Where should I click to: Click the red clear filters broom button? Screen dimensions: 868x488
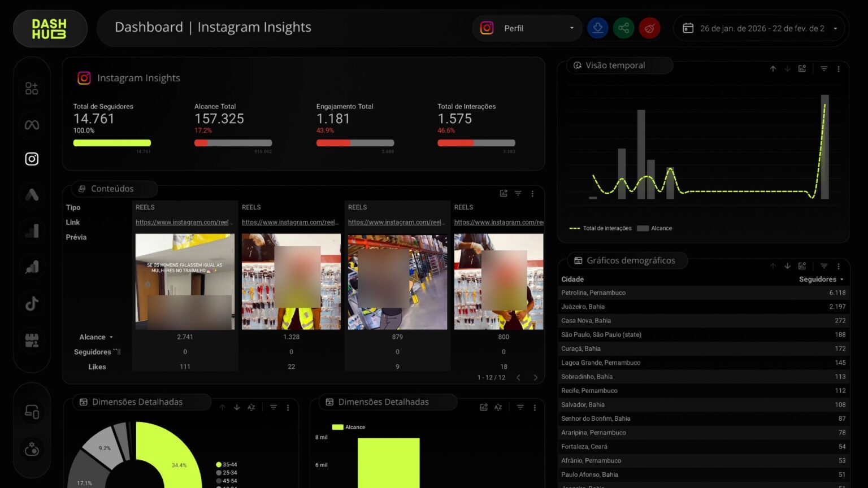click(x=649, y=28)
